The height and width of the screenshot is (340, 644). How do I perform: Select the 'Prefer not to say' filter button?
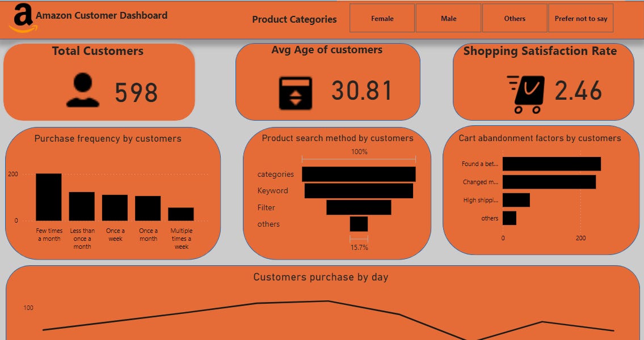[580, 18]
